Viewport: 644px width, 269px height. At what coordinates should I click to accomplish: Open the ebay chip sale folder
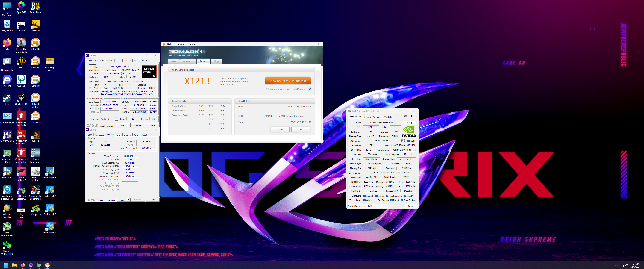(x=50, y=64)
